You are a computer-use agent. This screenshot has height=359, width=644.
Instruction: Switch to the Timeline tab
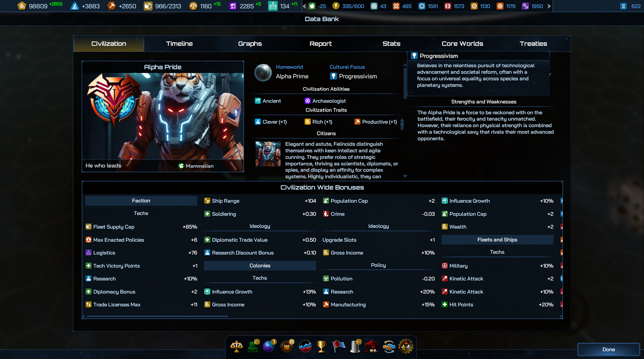pos(179,44)
